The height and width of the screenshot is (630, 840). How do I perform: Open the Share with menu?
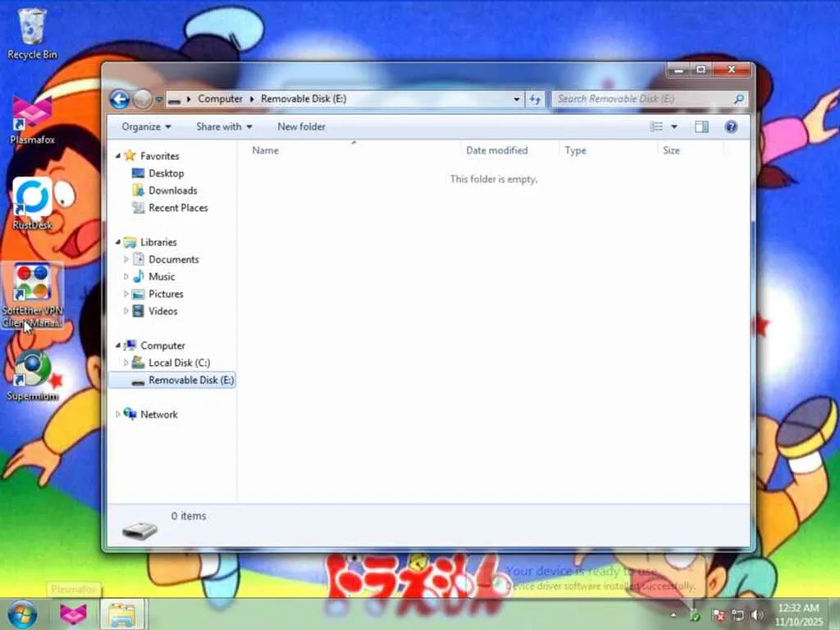click(224, 127)
